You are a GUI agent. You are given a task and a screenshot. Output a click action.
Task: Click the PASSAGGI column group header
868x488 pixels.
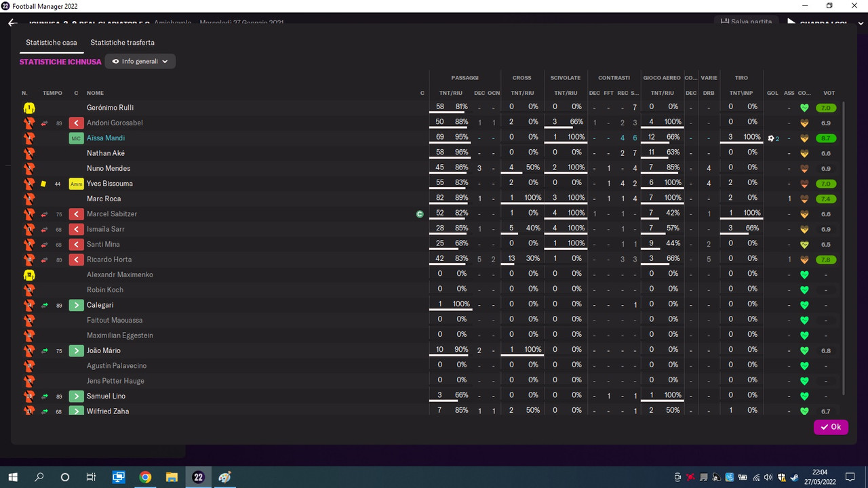coord(465,78)
